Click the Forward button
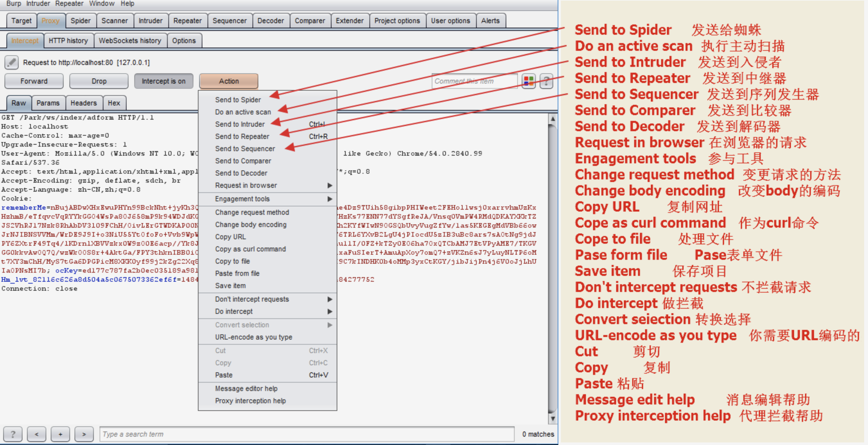Screen dimensions: 868x445 point(34,81)
